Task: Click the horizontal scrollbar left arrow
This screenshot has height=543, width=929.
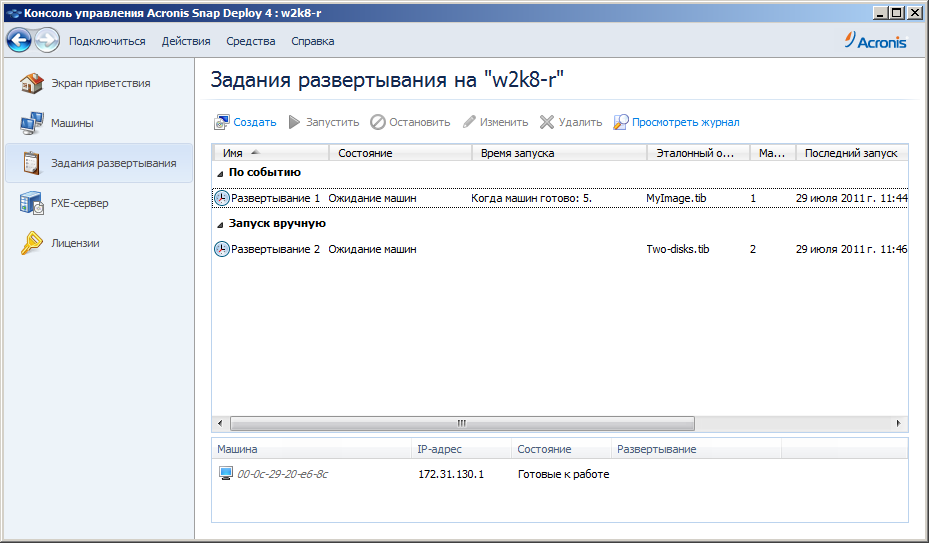Action: coord(220,423)
